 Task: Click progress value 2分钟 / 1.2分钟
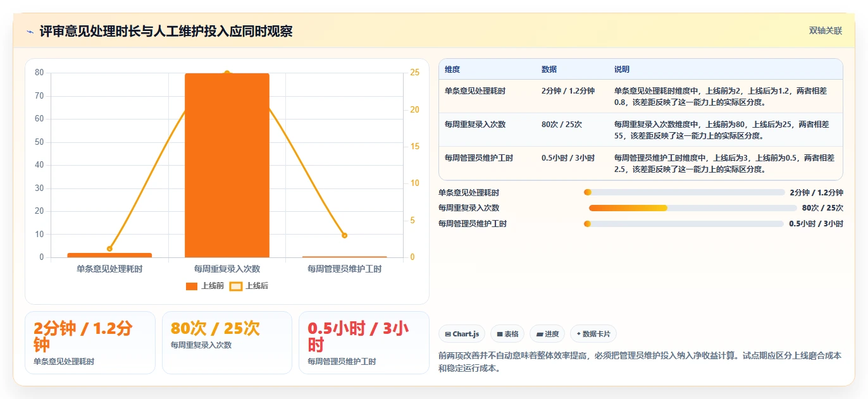click(x=817, y=193)
